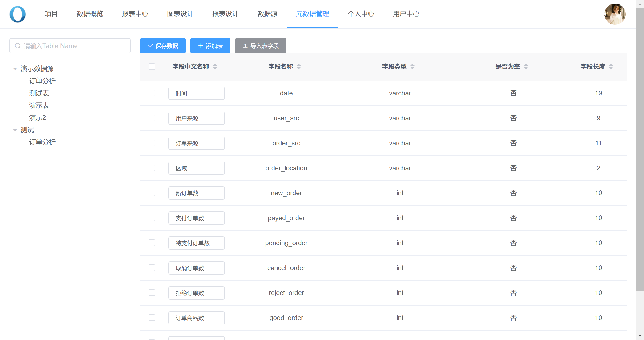Click the search magnifier icon in the Table Name box
This screenshot has height=340, width=644.
pos(17,46)
